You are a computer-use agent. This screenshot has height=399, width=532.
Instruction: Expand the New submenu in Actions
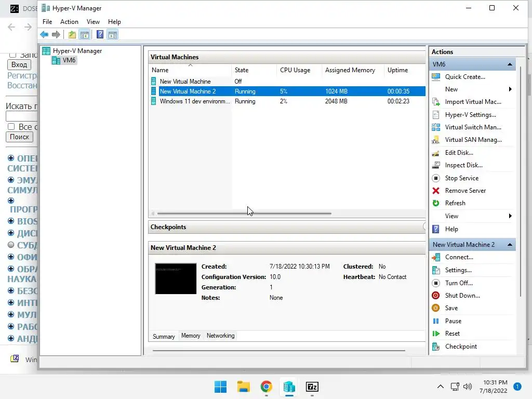510,89
